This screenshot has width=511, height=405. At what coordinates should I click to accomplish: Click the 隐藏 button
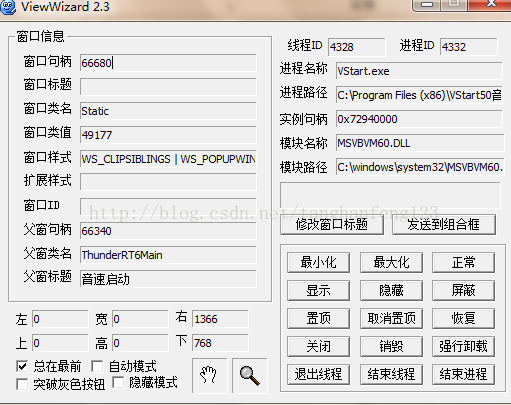391,290
